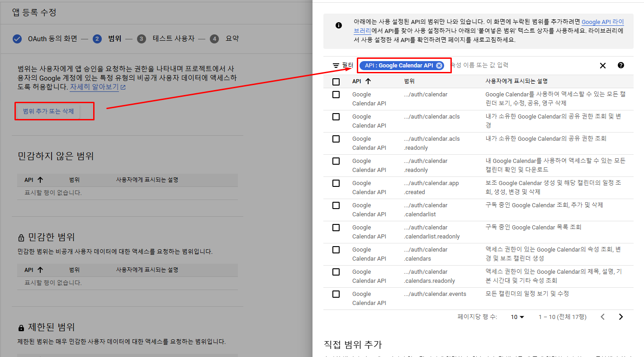This screenshot has width=644, height=357.
Task: Click the completed OAuth consent step checkmark
Action: pyautogui.click(x=17, y=39)
